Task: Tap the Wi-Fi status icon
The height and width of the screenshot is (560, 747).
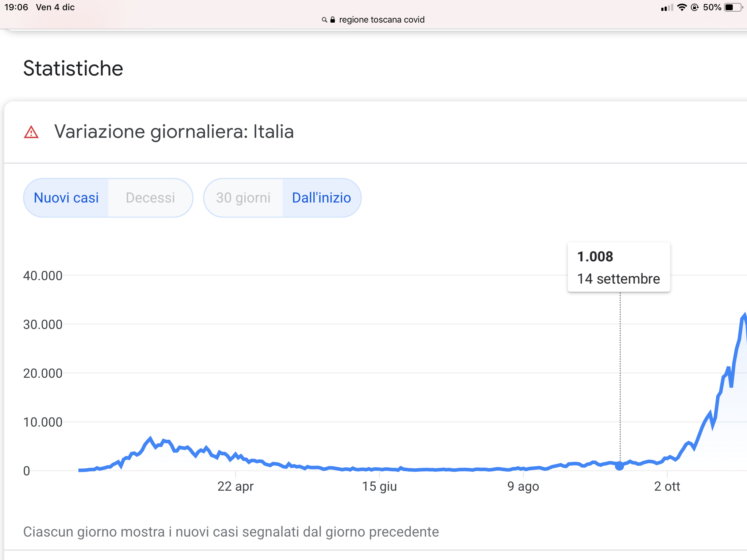Action: 682,7
